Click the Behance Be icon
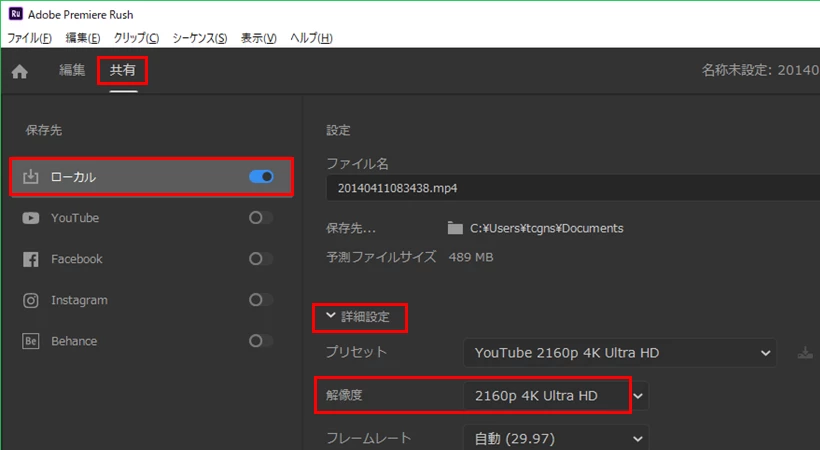820x450 pixels. point(31,341)
